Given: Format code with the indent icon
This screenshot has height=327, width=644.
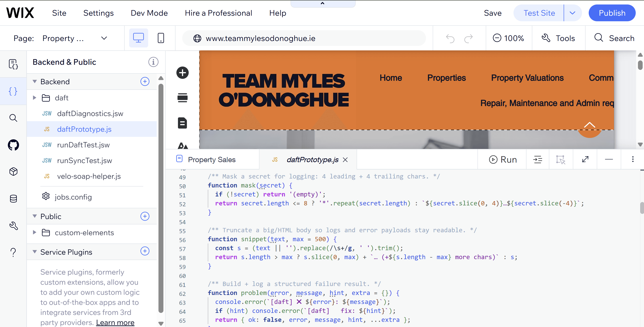Looking at the screenshot, I should [x=537, y=159].
